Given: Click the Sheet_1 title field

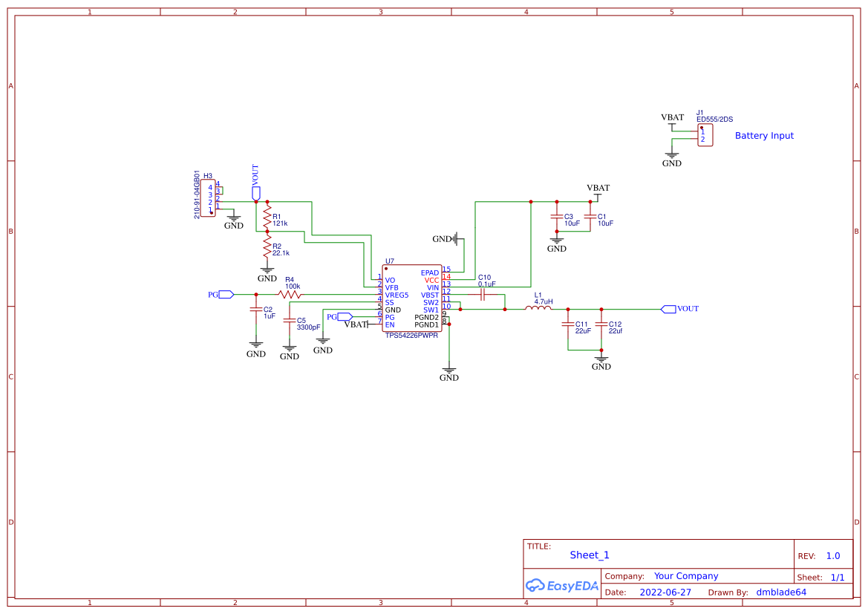Looking at the screenshot, I should tap(590, 555).
